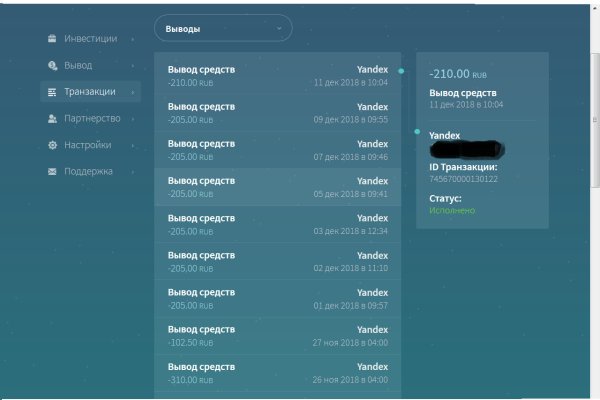Click the people icon beside Партнерство
Viewport: 600px width, 400px height.
(x=52, y=118)
